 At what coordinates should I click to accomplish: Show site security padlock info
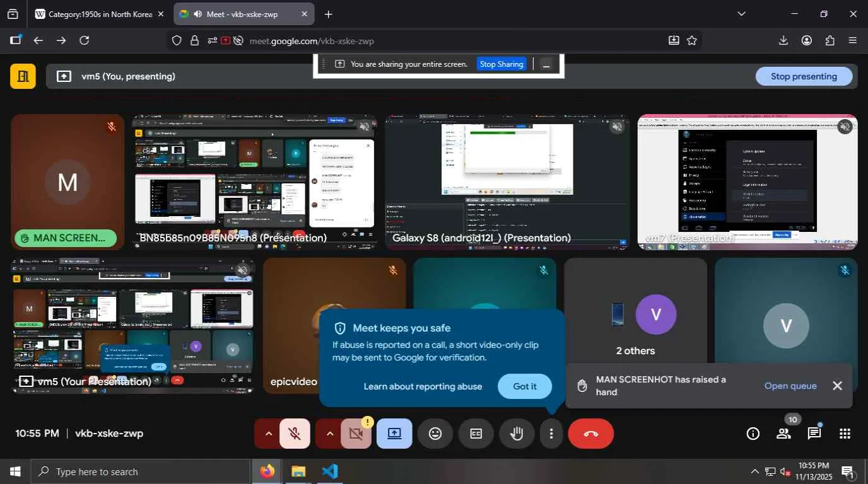(x=195, y=40)
